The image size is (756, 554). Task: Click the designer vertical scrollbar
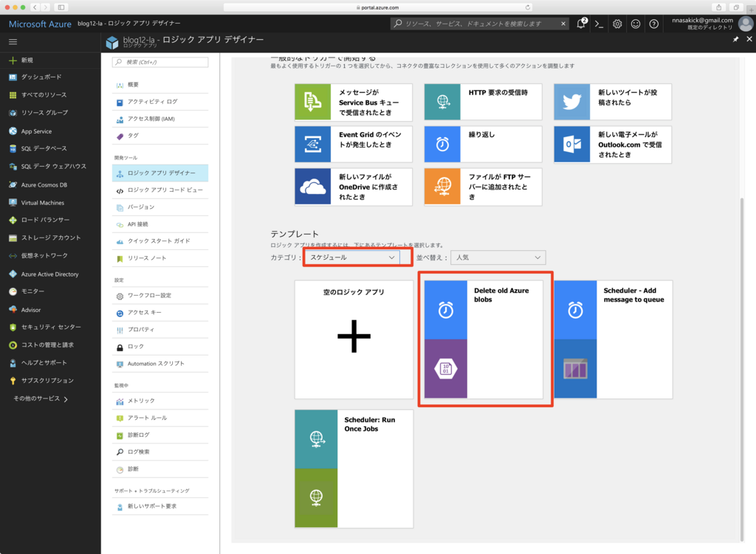742,370
